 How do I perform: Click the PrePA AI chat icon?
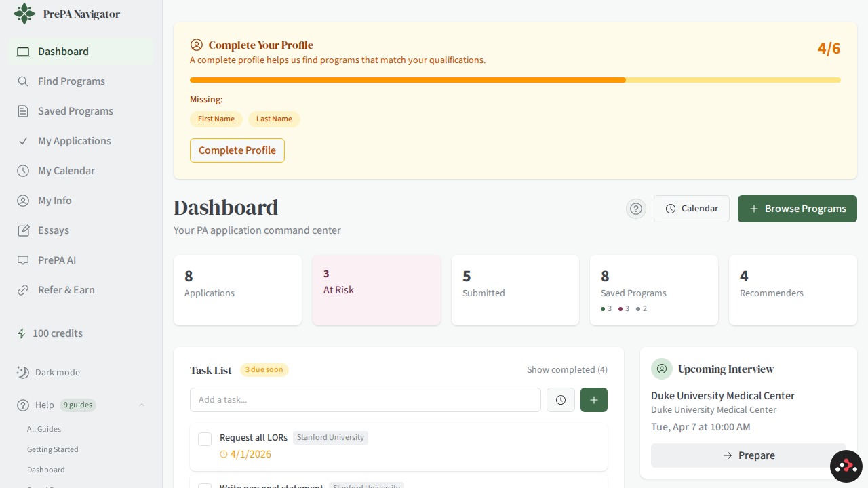[x=23, y=260]
